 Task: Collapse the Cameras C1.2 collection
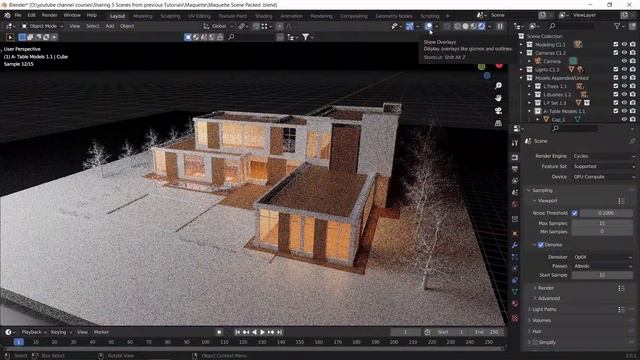coord(521,53)
